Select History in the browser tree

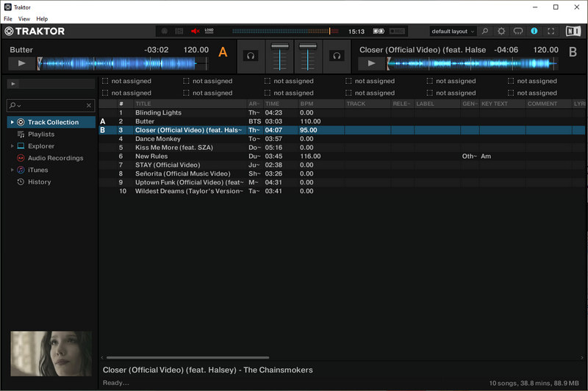40,182
